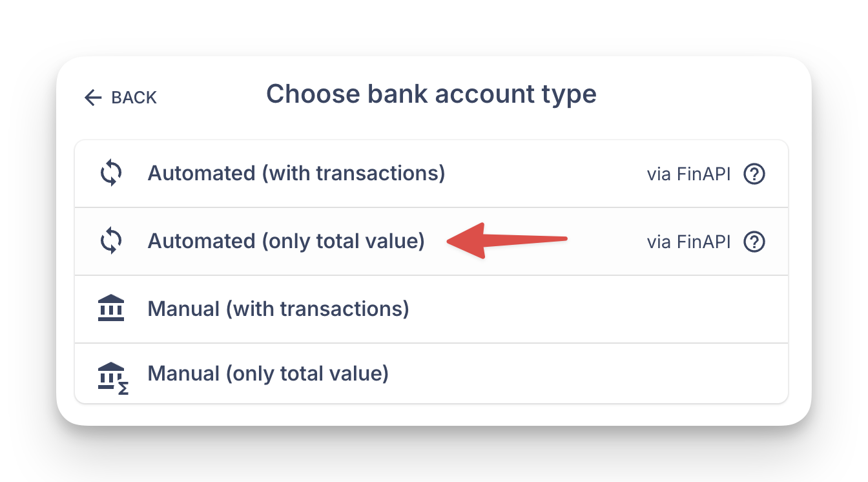The image size is (868, 482).
Task: Click the sync icon for Automated (with transactions)
Action: pyautogui.click(x=111, y=174)
